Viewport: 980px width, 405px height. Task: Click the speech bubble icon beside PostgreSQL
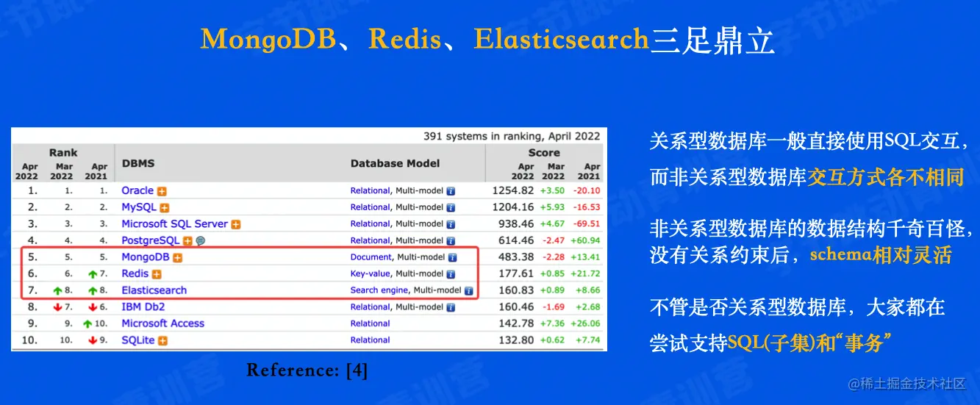click(x=201, y=241)
